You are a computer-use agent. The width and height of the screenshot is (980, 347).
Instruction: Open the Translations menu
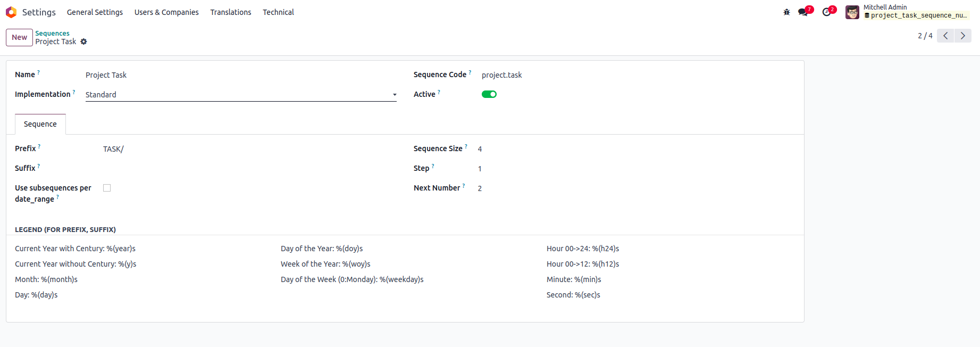(x=230, y=12)
